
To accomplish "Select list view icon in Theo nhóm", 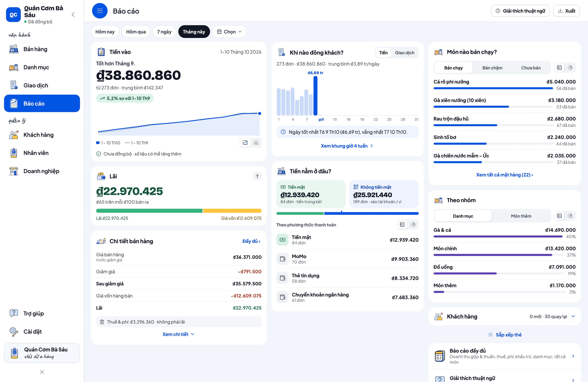I will coord(559,216).
